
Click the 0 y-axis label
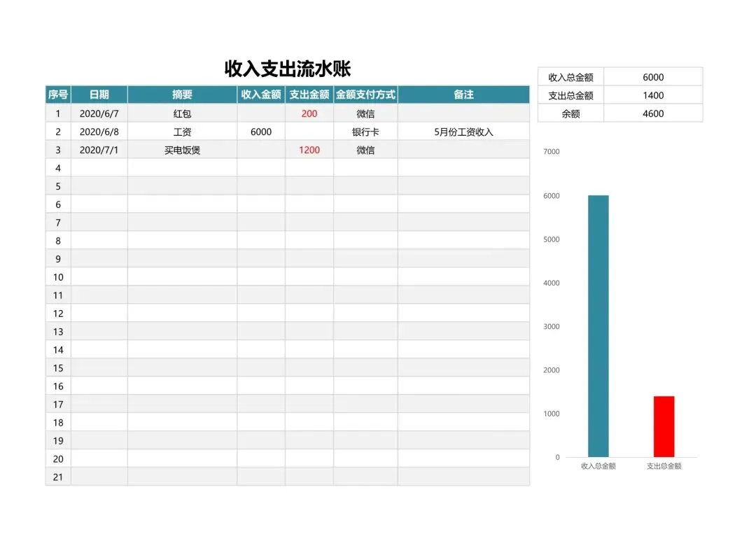coord(557,457)
